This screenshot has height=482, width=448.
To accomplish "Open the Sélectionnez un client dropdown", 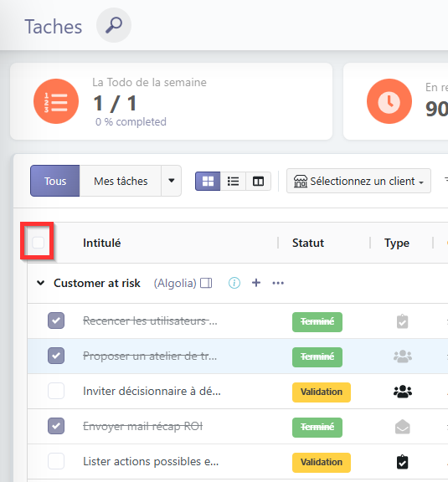I will (358, 181).
